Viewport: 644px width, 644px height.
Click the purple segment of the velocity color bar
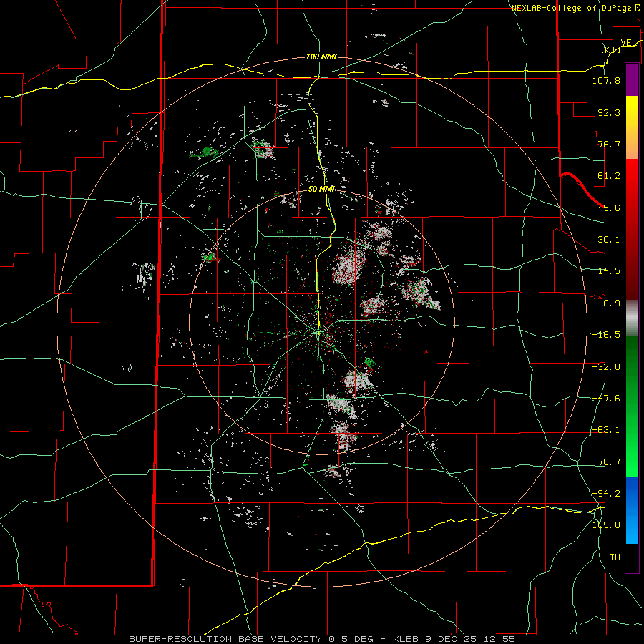pos(632,80)
